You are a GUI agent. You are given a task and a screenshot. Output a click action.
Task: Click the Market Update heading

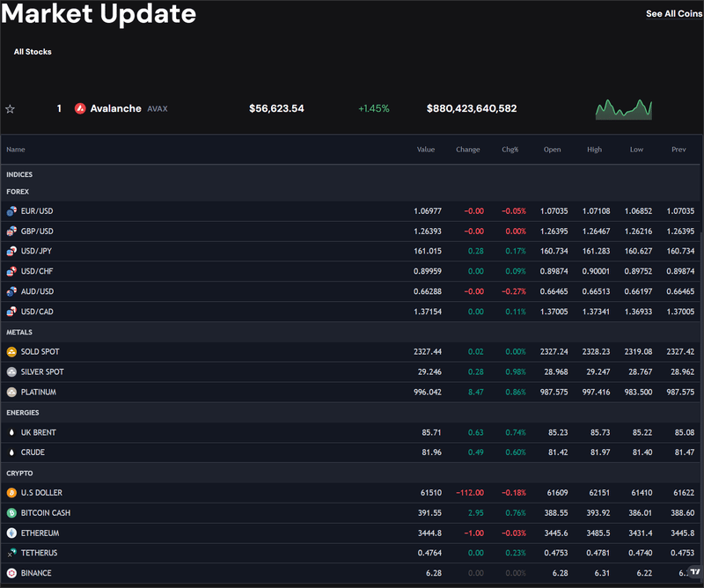click(99, 13)
